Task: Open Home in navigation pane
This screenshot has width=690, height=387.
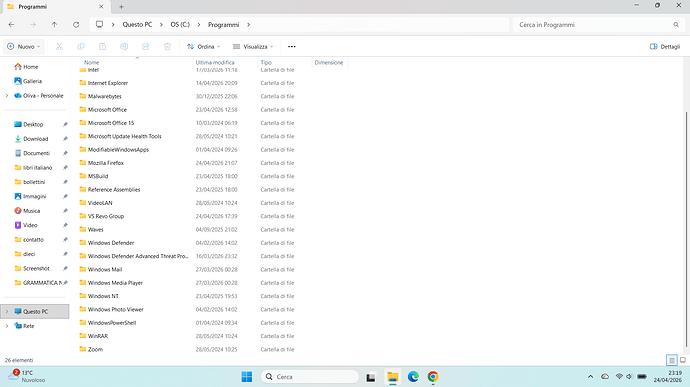Action: pos(26,66)
